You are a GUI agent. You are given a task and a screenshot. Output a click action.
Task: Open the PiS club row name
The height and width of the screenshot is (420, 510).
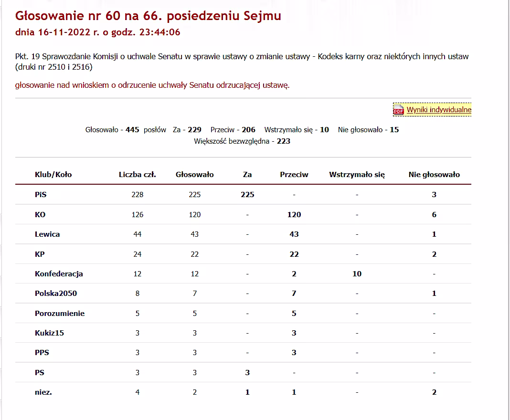(41, 195)
